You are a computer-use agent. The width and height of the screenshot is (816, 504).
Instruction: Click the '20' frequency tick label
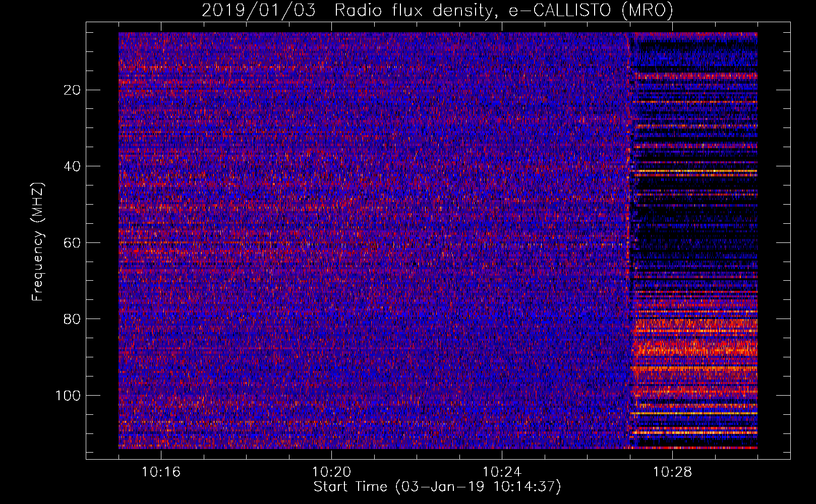point(73,90)
